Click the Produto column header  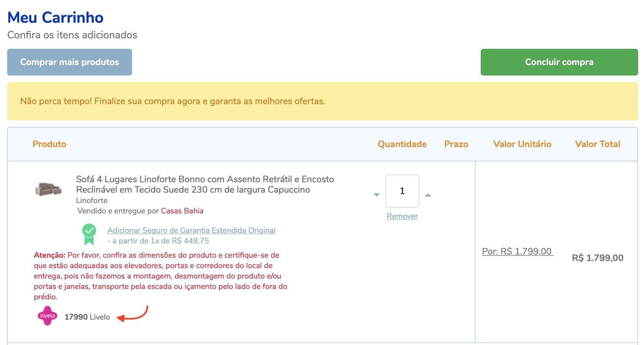click(x=49, y=144)
